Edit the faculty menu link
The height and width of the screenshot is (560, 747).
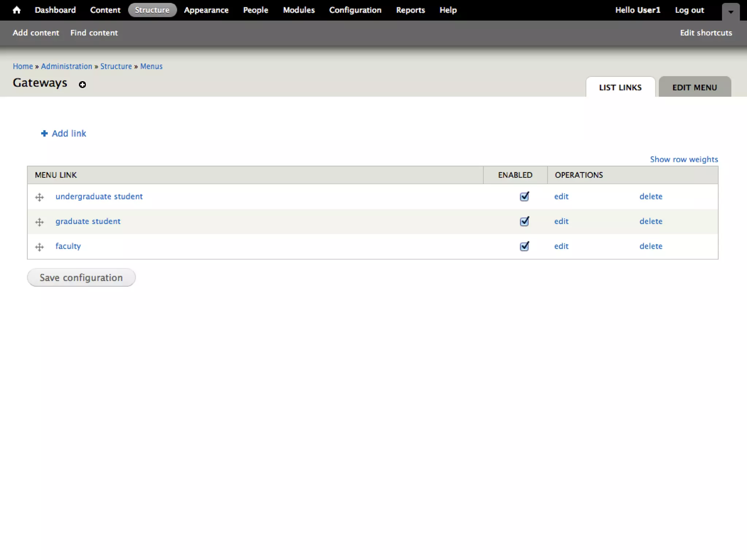[561, 246]
